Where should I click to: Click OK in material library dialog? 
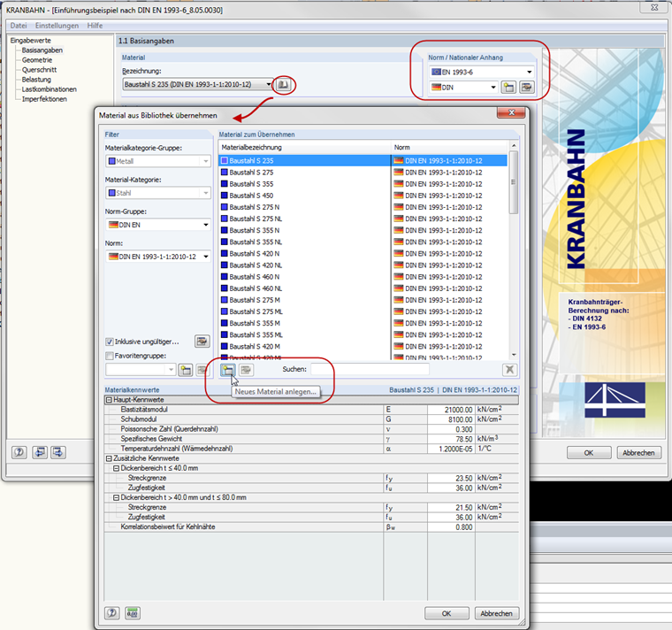447,613
